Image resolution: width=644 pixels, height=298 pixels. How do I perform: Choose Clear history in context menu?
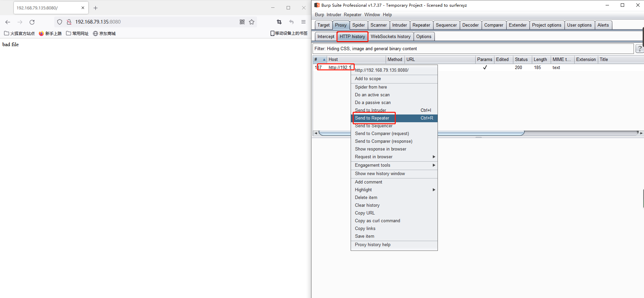coord(394,205)
